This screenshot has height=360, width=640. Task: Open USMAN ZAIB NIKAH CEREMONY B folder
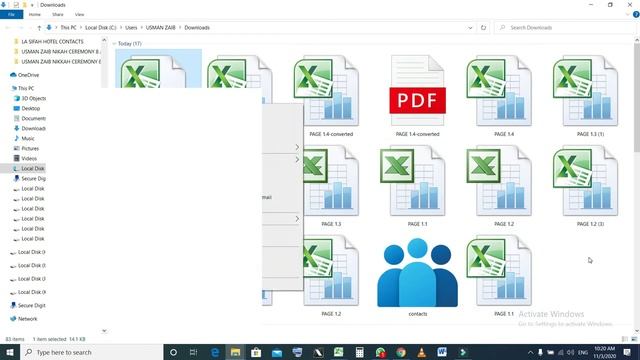coord(57,51)
